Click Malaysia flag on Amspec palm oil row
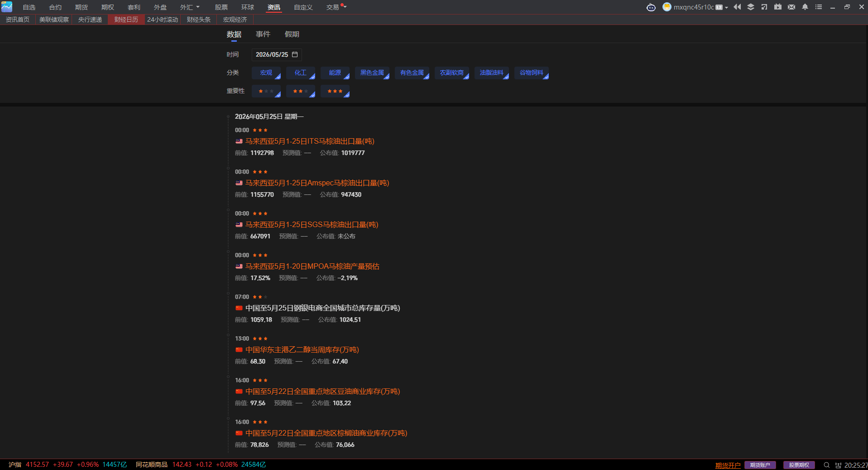The width and height of the screenshot is (868, 470). (239, 183)
